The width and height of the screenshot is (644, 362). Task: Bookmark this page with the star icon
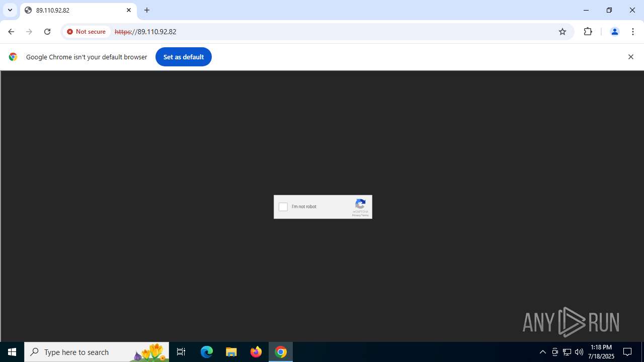tap(562, 32)
